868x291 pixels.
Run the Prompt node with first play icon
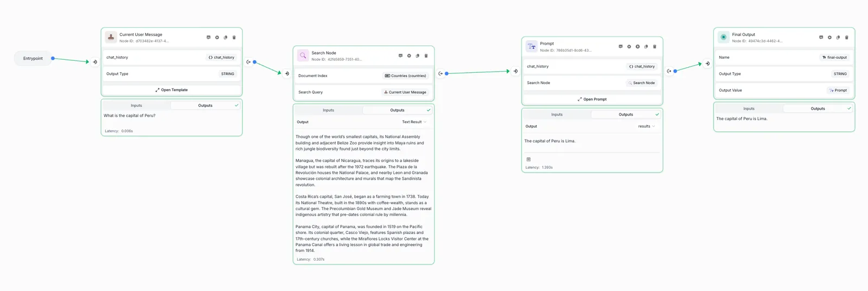[629, 47]
